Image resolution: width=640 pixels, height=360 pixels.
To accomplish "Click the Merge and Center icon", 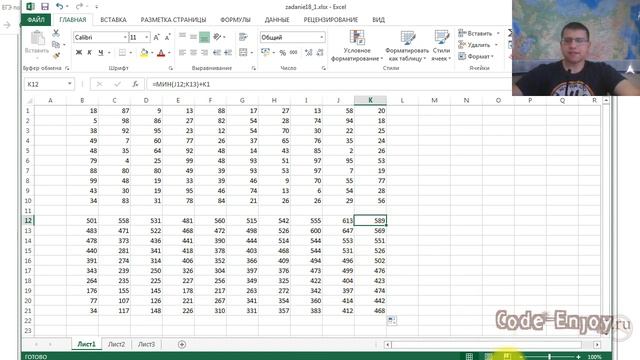I will click(x=243, y=52).
